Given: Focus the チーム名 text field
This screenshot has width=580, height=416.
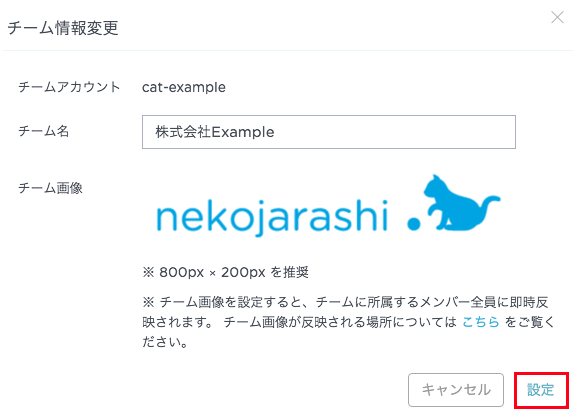Looking at the screenshot, I should [x=329, y=132].
